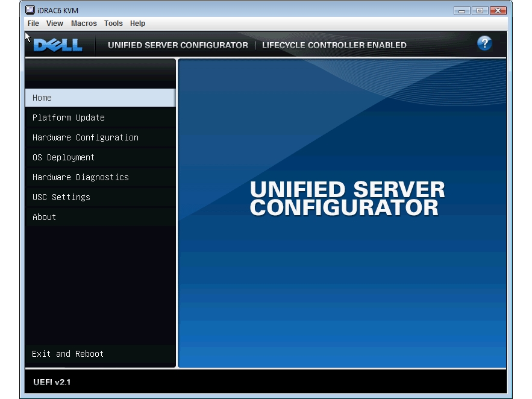
Task: Select Home in the sidebar
Action: [101, 98]
